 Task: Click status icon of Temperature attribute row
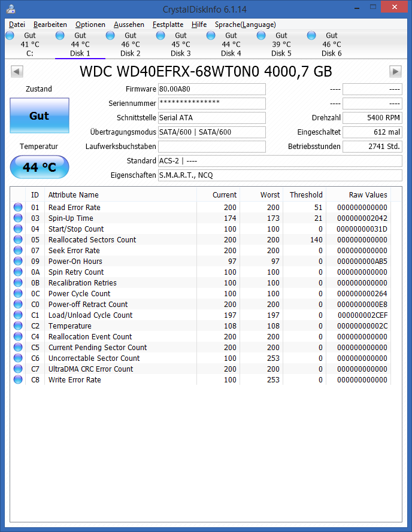tap(18, 326)
